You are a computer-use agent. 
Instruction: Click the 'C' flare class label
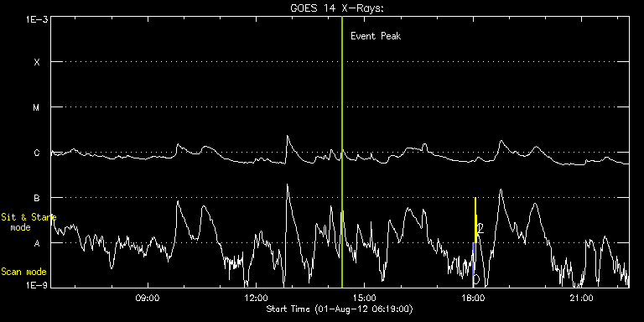37,153
